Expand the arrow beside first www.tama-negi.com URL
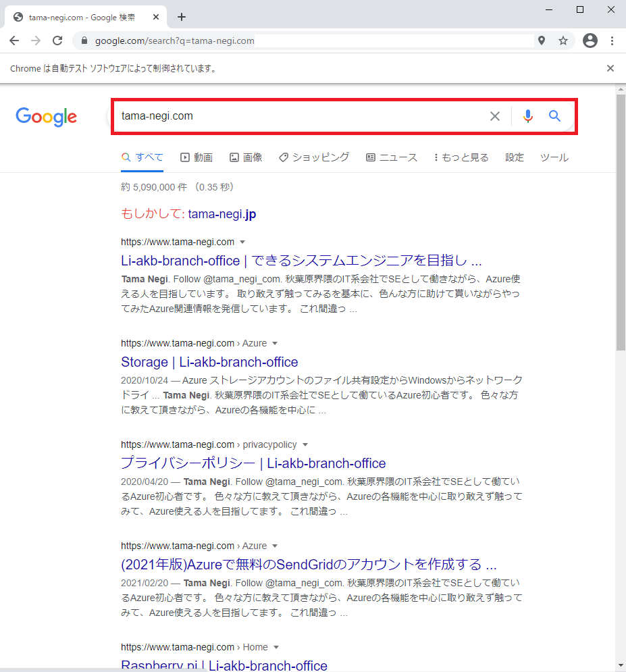The image size is (626, 672). pos(242,242)
